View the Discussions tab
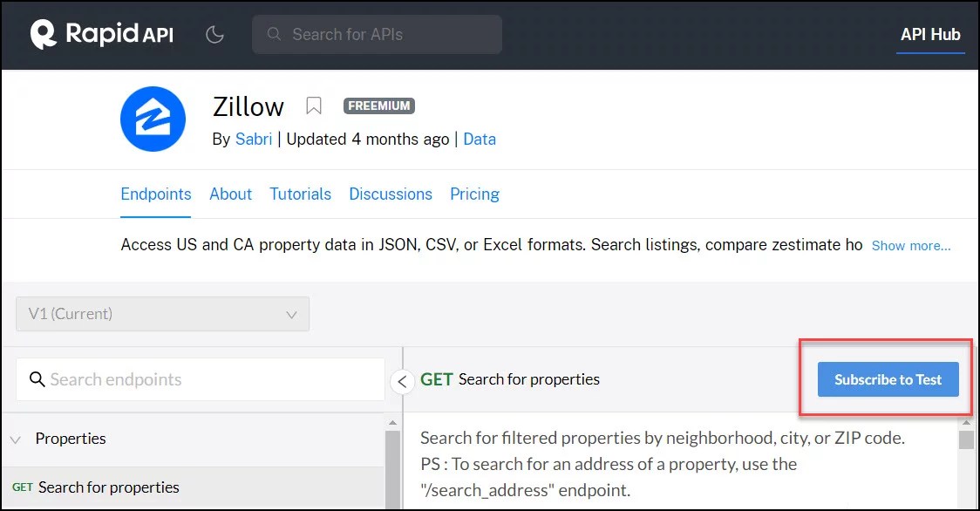This screenshot has height=511, width=980. point(390,194)
